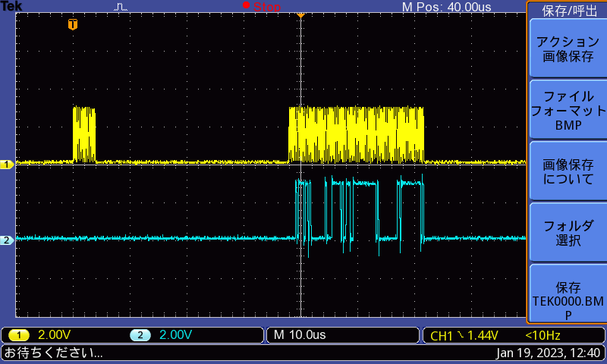Click the long yellow burst on channel 1
Image resolution: width=607 pixels, height=364 pixels.
356,134
